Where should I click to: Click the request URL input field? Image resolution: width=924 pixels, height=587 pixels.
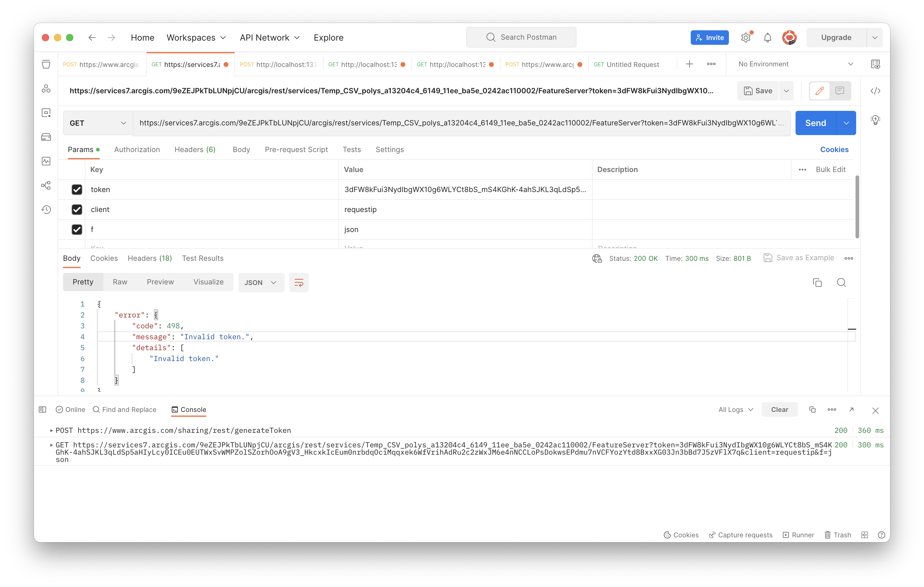coord(461,123)
